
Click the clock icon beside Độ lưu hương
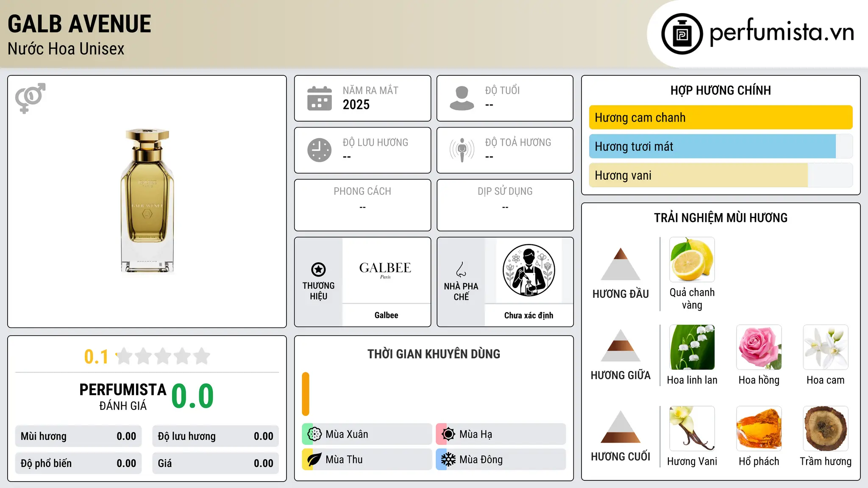(320, 150)
